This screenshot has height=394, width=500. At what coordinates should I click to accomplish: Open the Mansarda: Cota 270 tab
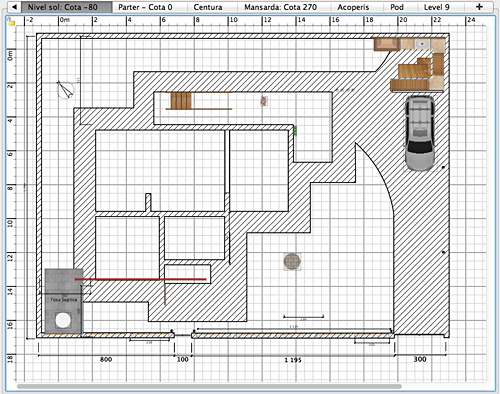(x=280, y=7)
